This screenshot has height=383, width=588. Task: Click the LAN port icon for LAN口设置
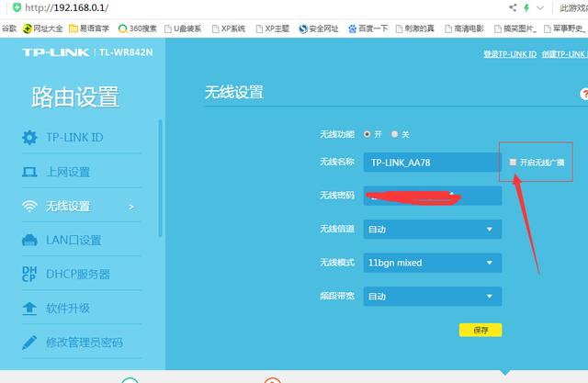tap(29, 241)
